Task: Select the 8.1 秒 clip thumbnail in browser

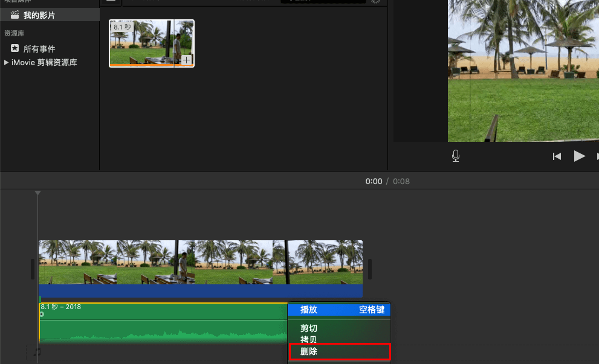Action: coord(152,43)
